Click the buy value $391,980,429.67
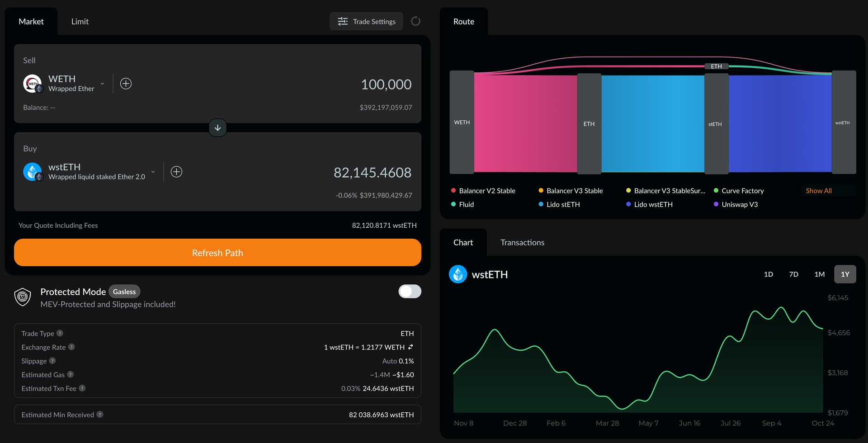Image resolution: width=868 pixels, height=443 pixels. [386, 195]
